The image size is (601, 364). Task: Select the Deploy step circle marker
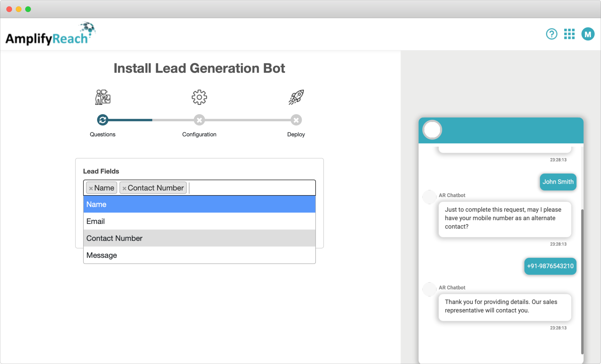point(296,120)
